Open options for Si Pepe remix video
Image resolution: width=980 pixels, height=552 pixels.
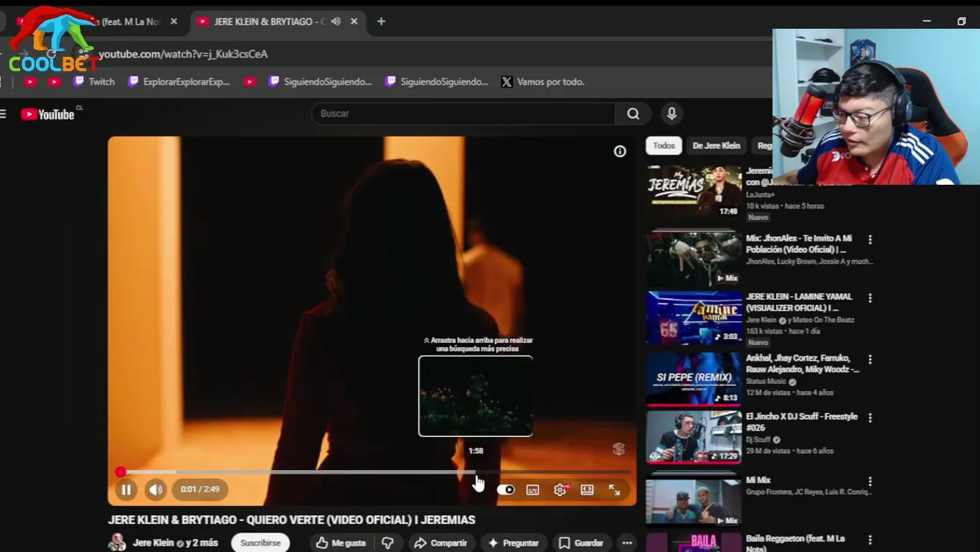pos(870,359)
